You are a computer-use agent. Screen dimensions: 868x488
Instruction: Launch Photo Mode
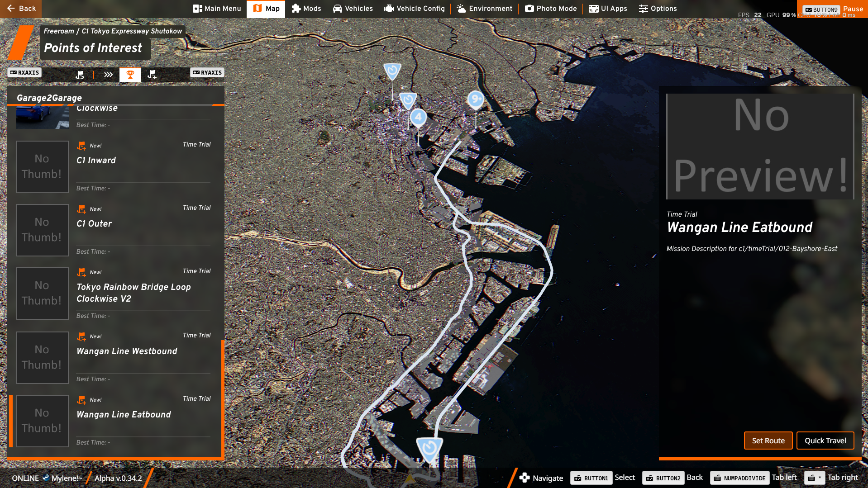tap(551, 9)
